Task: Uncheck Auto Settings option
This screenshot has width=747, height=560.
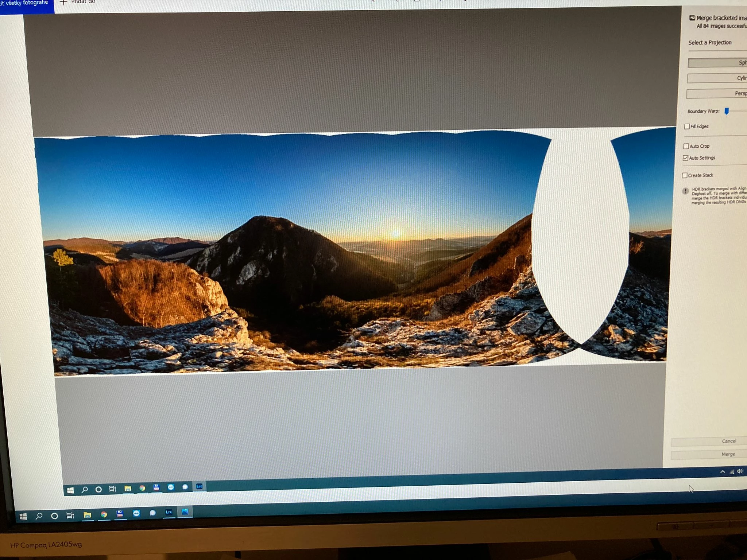Action: point(686,158)
